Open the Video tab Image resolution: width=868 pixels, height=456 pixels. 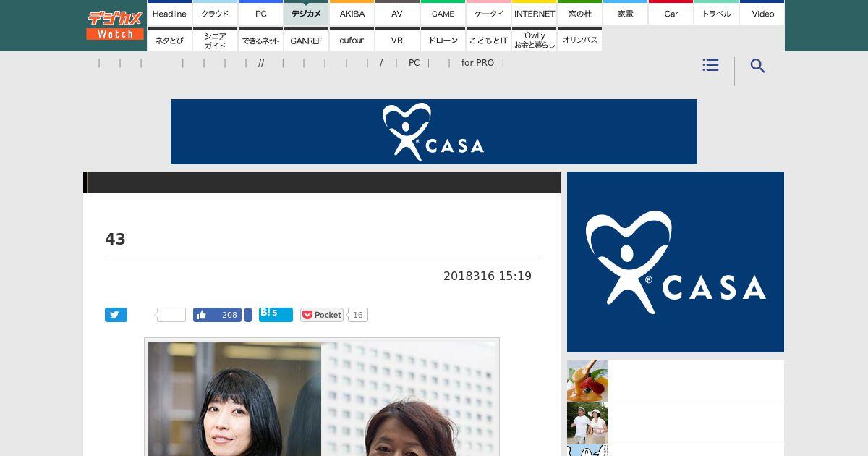click(x=762, y=13)
